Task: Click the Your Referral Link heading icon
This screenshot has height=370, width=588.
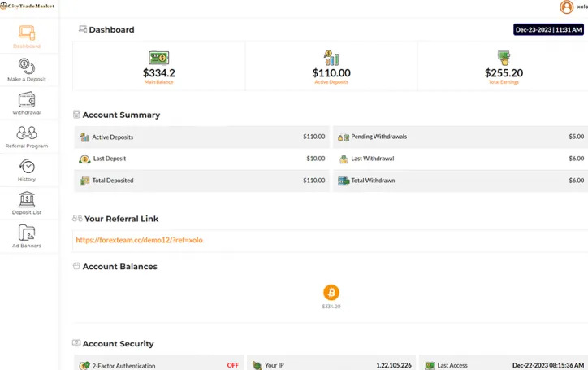Action: pyautogui.click(x=77, y=218)
